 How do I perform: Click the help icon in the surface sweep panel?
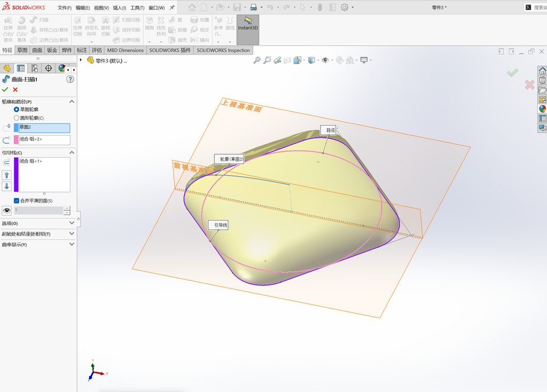coord(70,79)
